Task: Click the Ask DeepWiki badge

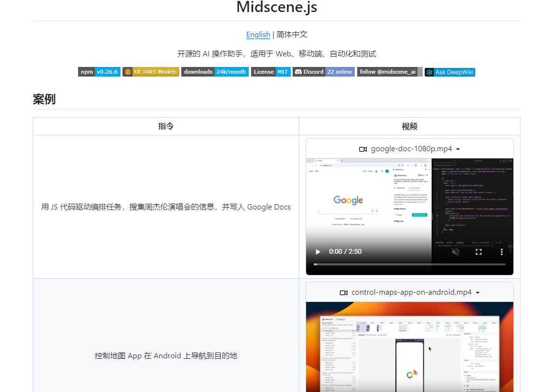Action: click(449, 72)
